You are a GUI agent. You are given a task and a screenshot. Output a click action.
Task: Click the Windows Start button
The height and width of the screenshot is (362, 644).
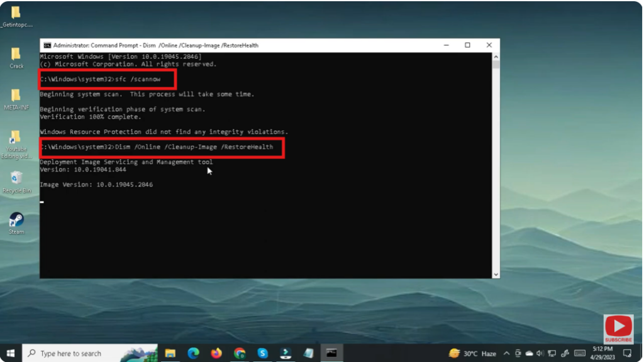[11, 353]
